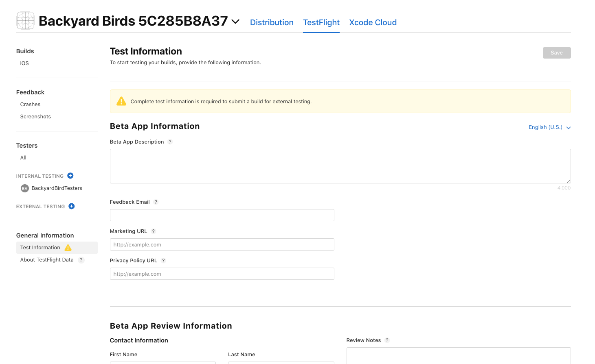Switch to the Distribution tab
Screen dimensions: 595x364
pos(272,22)
